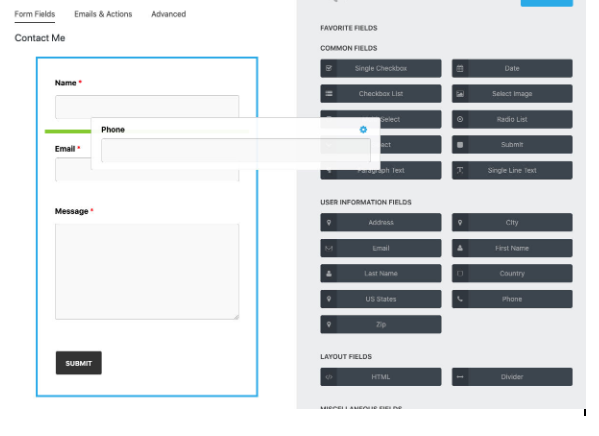This screenshot has width=599, height=436.
Task: Click the Name input field
Action: click(147, 107)
